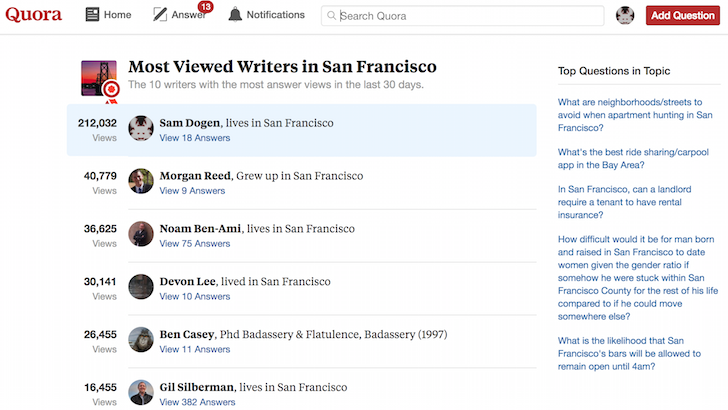Click View 75 Answers link
This screenshot has height=410, width=728.
coord(195,244)
